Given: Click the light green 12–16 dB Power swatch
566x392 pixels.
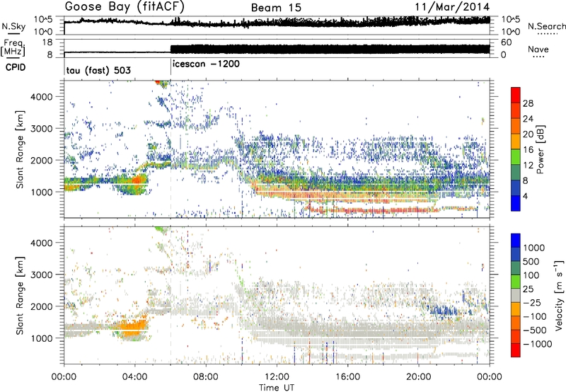Looking at the screenshot, I should click(x=516, y=156).
